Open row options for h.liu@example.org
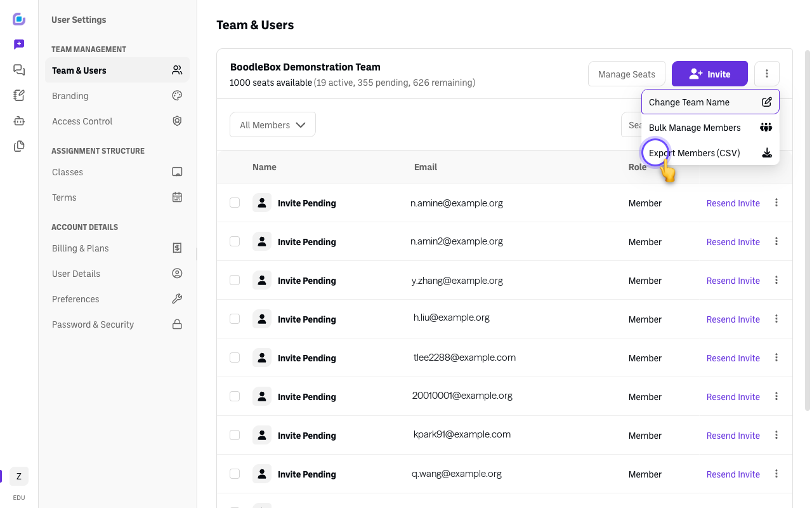The height and width of the screenshot is (508, 812). tap(776, 319)
